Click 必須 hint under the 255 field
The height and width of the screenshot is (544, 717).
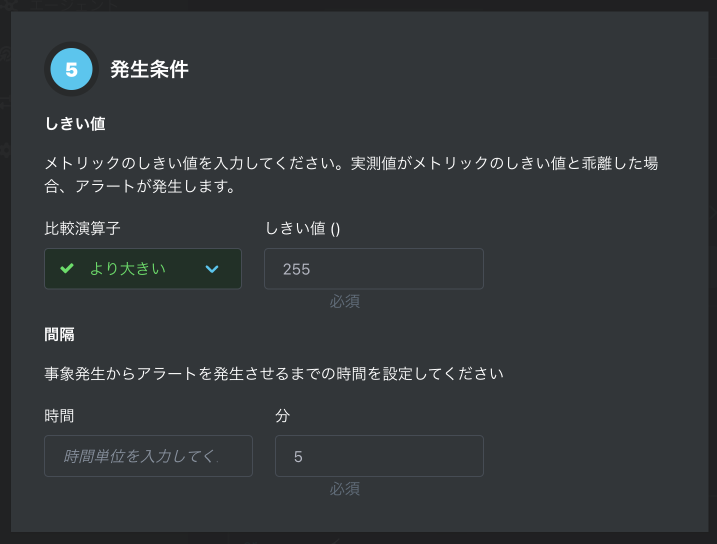345,301
